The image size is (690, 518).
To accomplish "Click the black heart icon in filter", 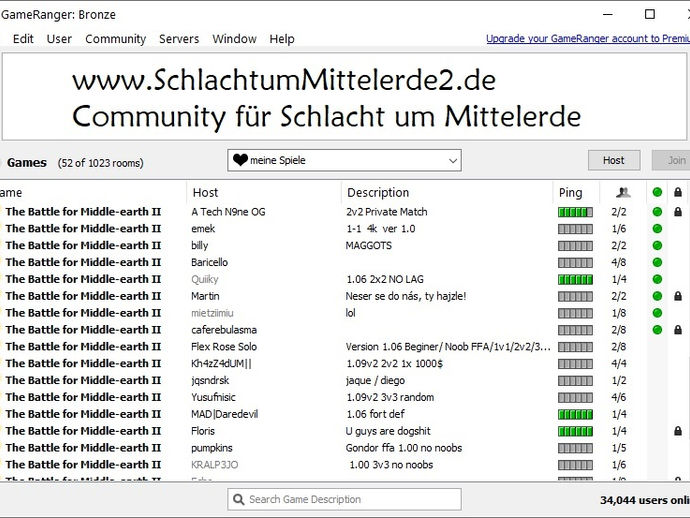I will [x=240, y=160].
